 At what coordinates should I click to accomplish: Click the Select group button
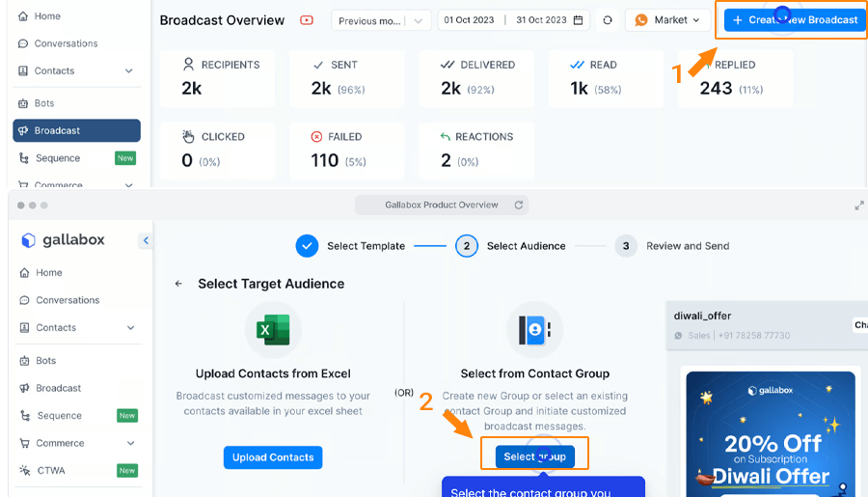tap(534, 456)
